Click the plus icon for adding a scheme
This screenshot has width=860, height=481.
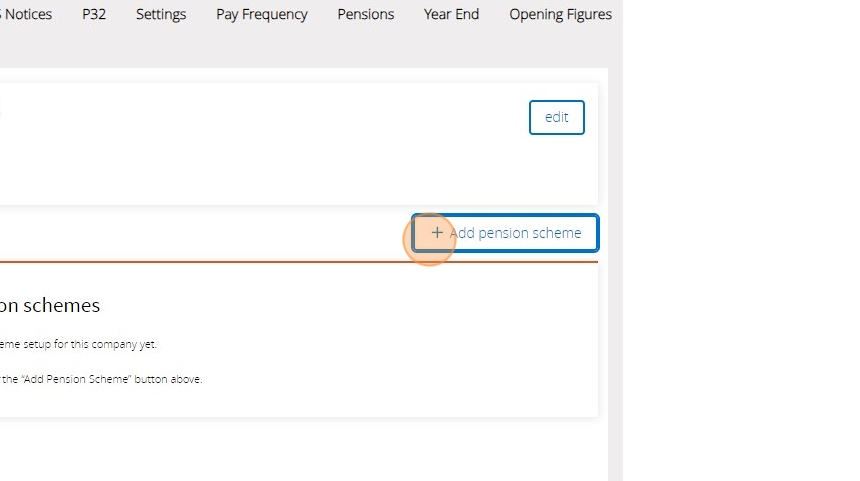[x=437, y=233]
